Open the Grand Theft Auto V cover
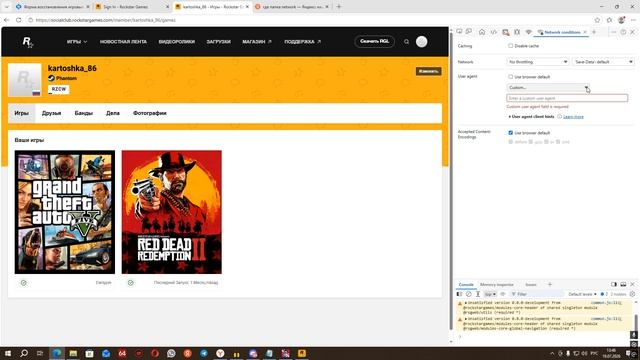The width and height of the screenshot is (640, 360). click(x=65, y=212)
